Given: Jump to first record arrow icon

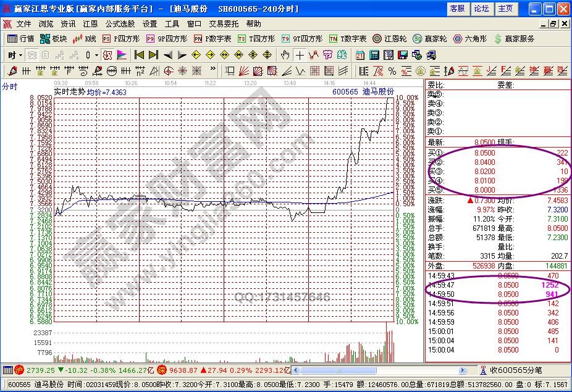Looking at the screenshot, I should click(x=139, y=54).
